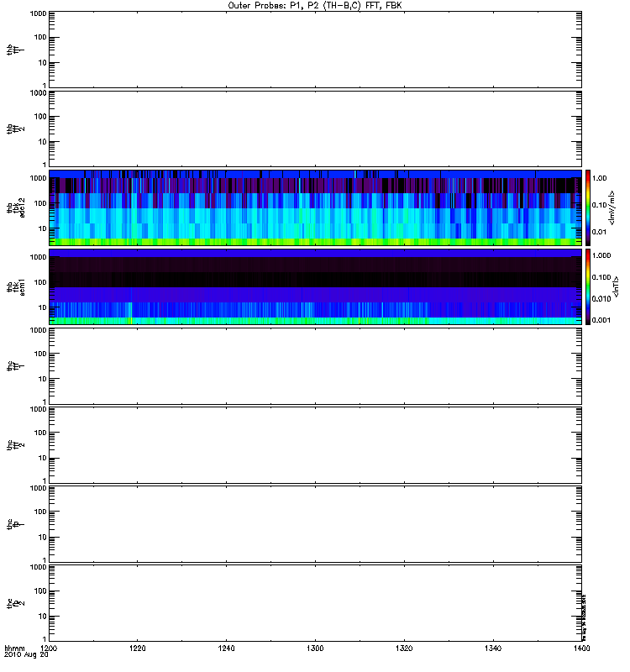The width and height of the screenshot is (630, 672).
Task: Click the 0.10 tick on mV/m color bar
Action: click(599, 205)
